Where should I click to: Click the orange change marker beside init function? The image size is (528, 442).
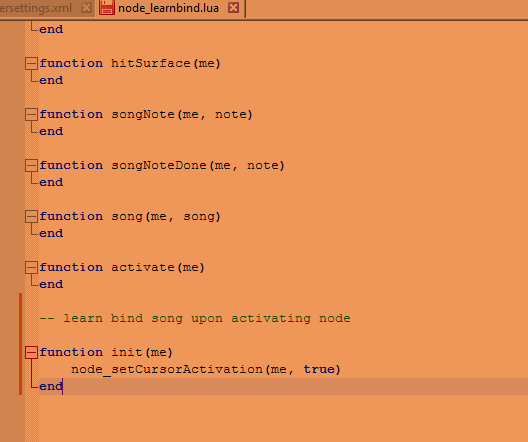21,344
